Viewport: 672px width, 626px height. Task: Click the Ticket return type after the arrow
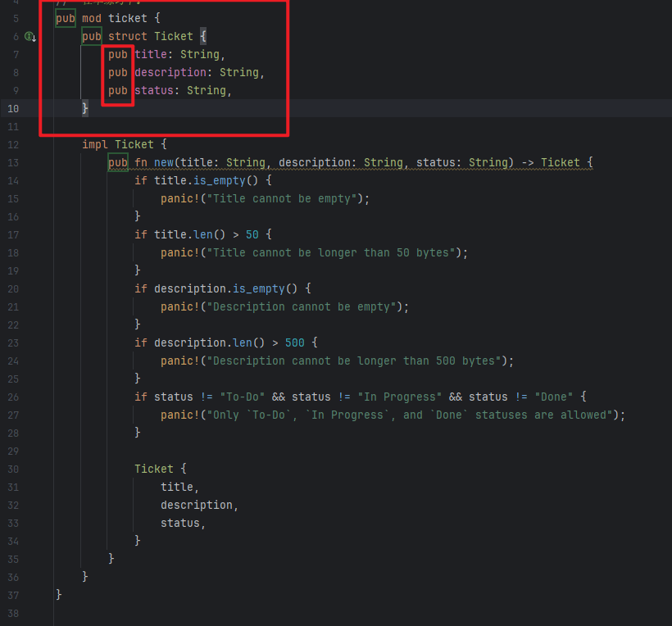[560, 162]
